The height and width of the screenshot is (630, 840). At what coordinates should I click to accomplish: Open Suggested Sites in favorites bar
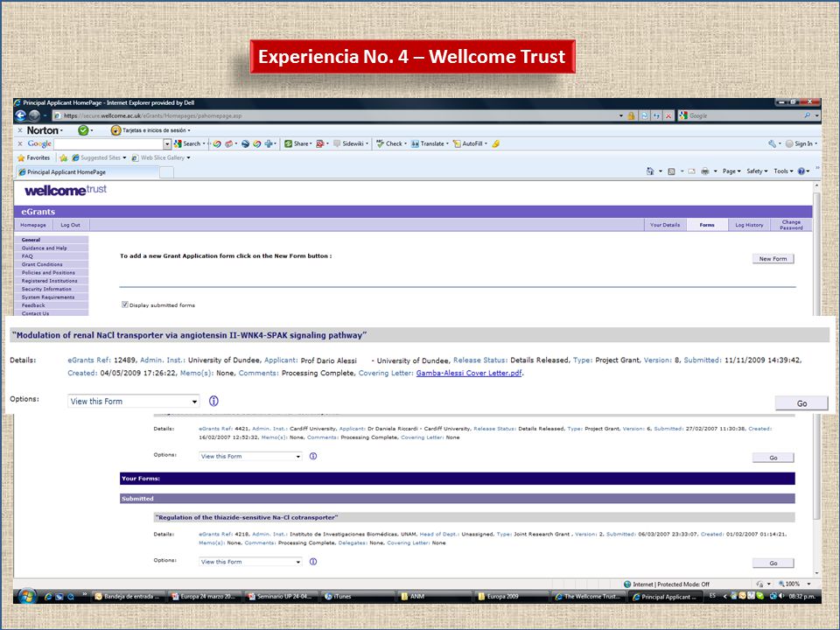(x=99, y=158)
